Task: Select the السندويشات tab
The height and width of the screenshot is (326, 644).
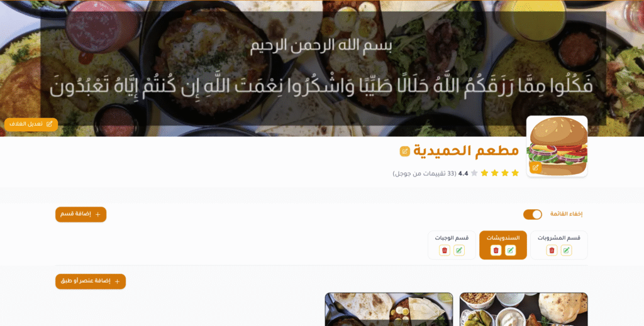Action: (x=503, y=238)
